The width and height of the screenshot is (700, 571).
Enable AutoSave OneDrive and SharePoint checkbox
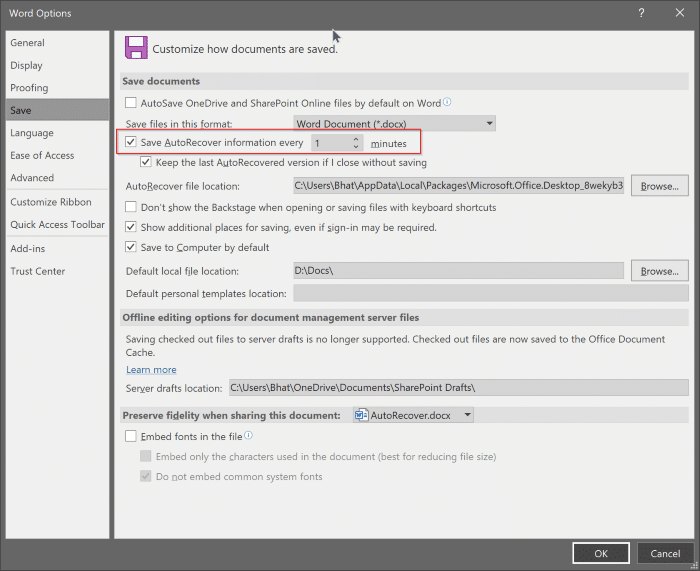(x=131, y=103)
